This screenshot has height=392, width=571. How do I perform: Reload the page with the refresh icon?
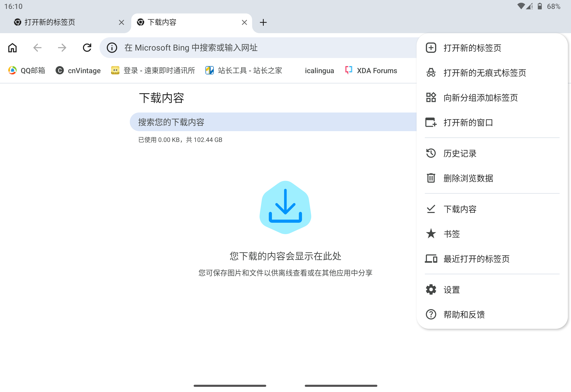[x=87, y=48]
